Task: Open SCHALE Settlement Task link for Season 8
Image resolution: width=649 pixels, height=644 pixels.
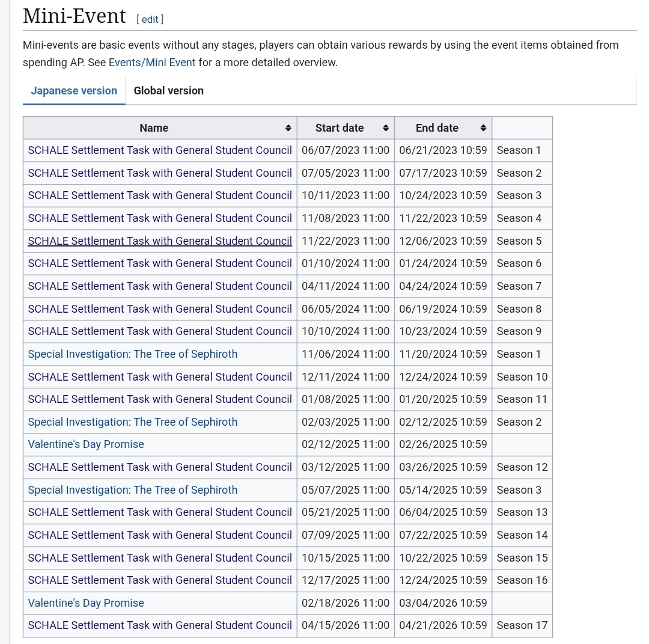Action: pos(160,309)
